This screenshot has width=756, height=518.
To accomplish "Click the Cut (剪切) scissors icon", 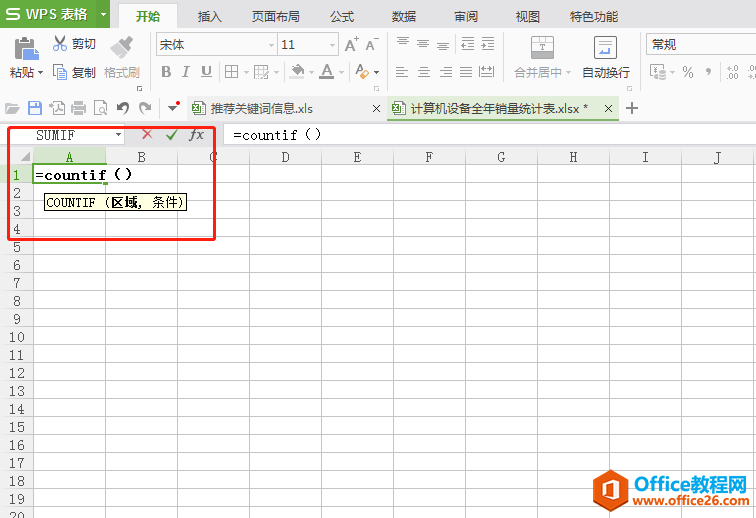I will 60,44.
